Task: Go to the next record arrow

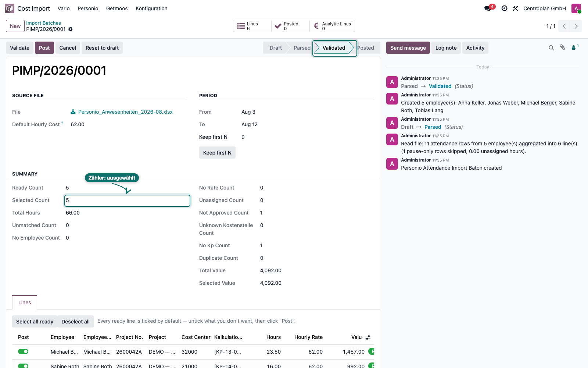Action: click(x=576, y=26)
